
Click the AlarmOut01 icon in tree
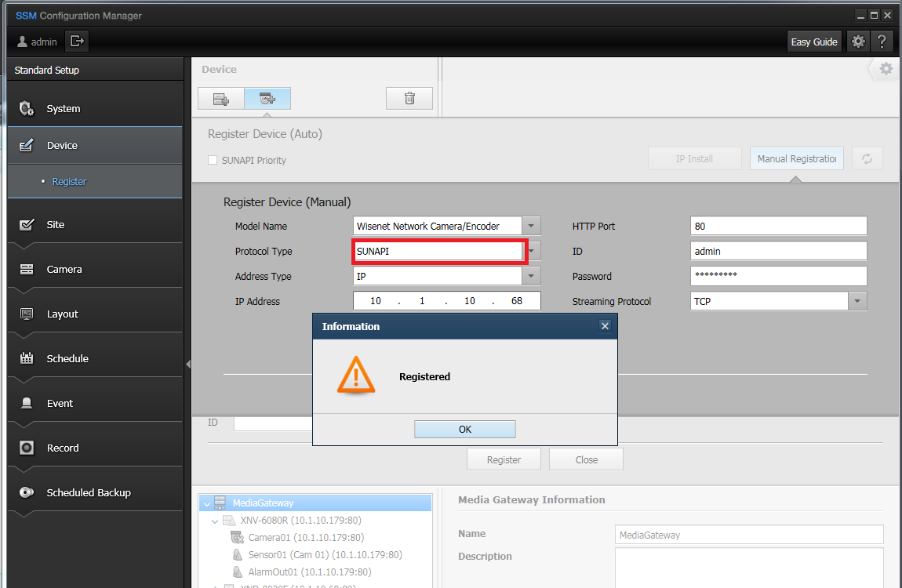click(238, 572)
